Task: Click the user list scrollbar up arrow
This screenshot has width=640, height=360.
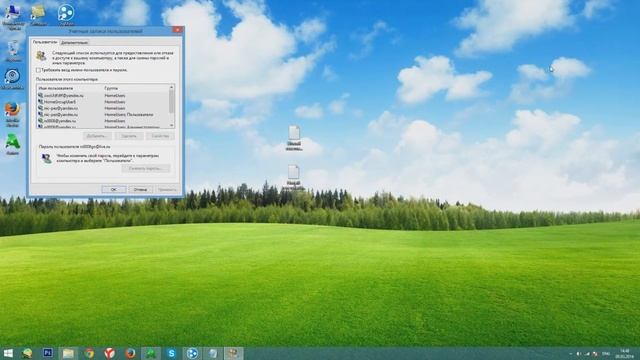Action: click(x=171, y=87)
